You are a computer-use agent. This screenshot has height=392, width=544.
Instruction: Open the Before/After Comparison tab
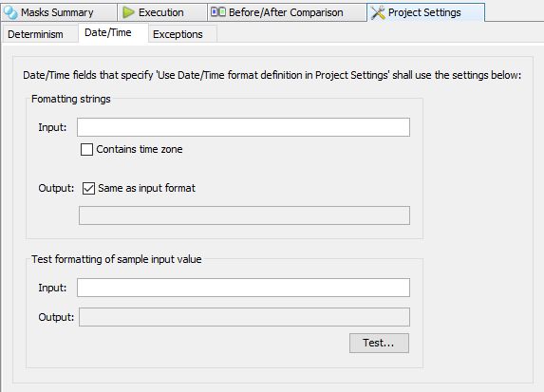pyautogui.click(x=287, y=12)
